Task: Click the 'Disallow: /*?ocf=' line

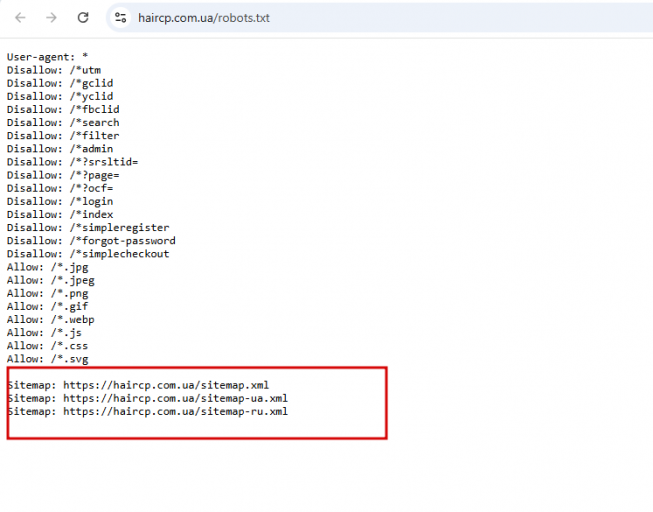Action: (60, 188)
